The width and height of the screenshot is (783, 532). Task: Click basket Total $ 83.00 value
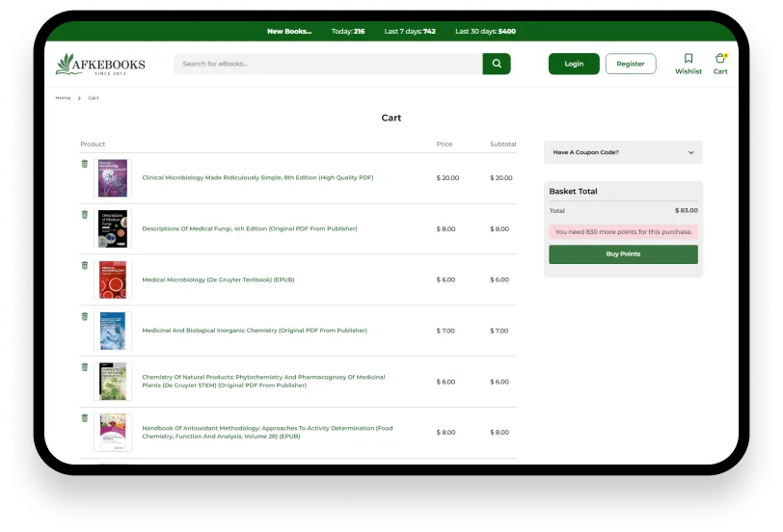(687, 211)
